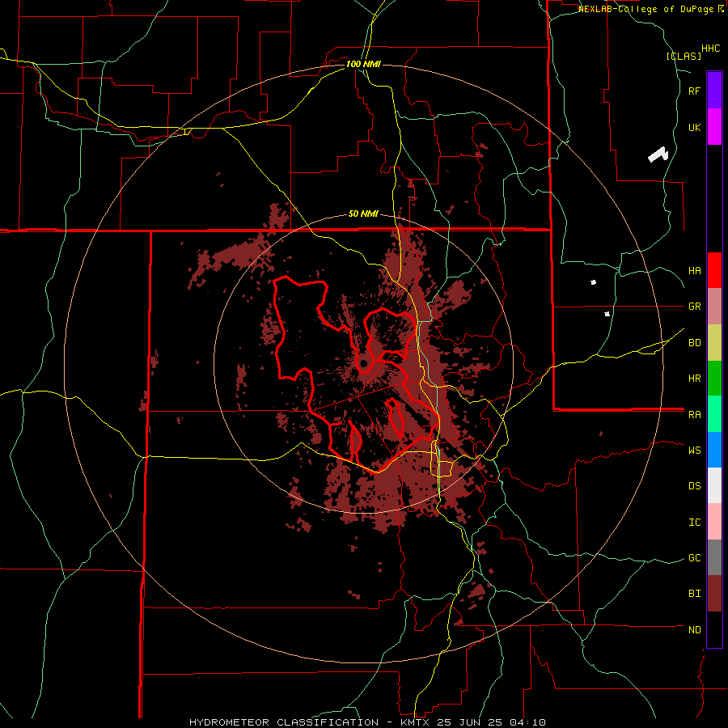Click the HA legend label

[694, 270]
